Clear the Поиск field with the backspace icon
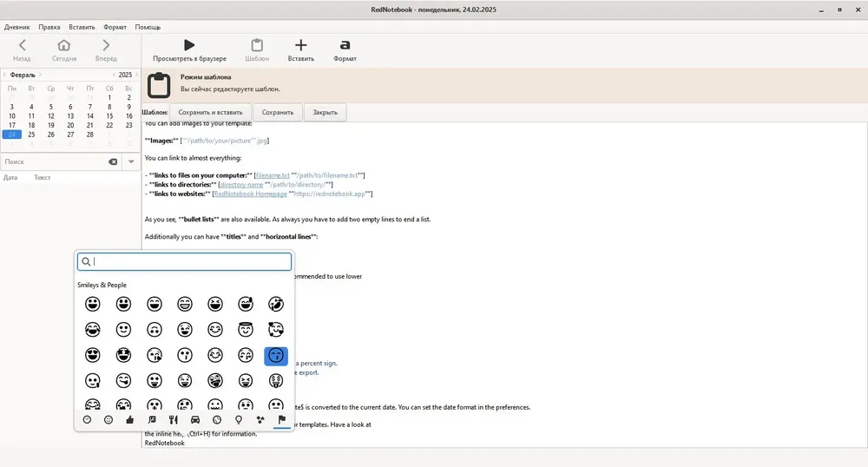The image size is (868, 467). (x=113, y=161)
